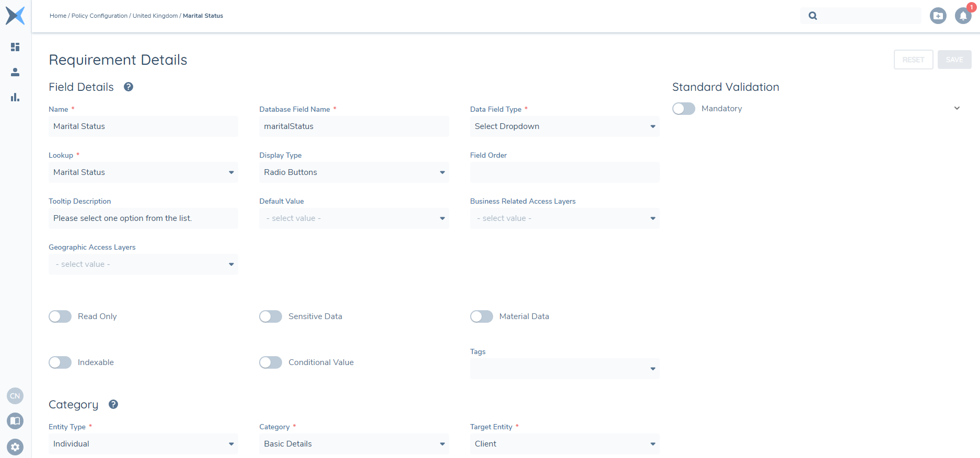Show help for Category section
980x458 pixels.
coord(113,404)
